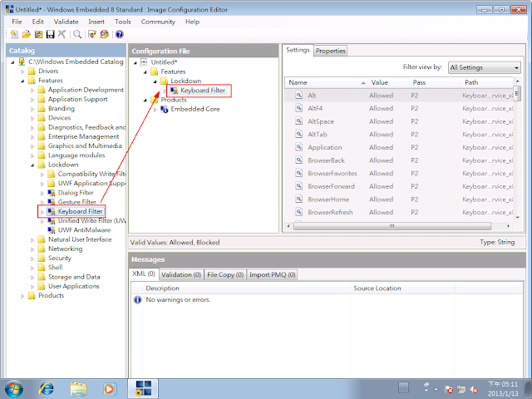
Task: Expand the Networking folder
Action: pyautogui.click(x=32, y=249)
